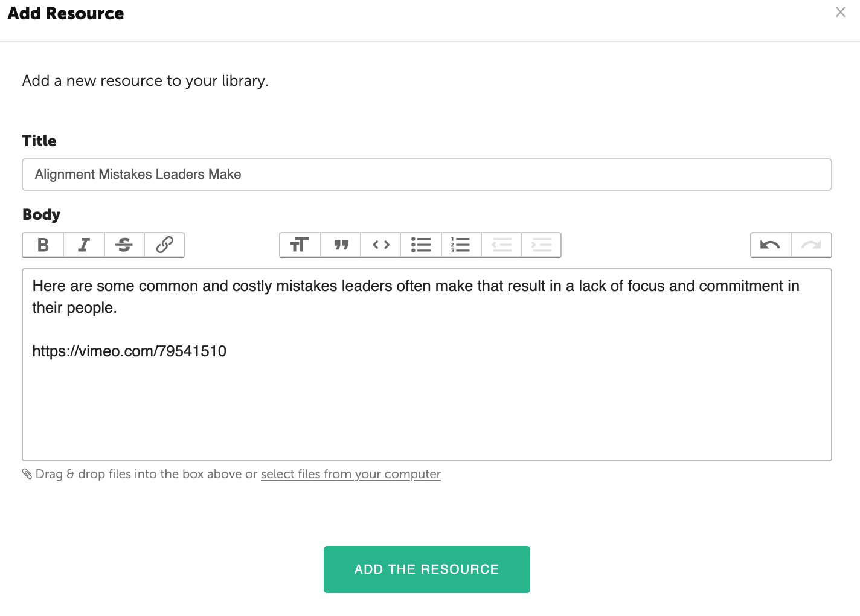Toggle bold formatting in Body toolbar
Viewport: 860px width, 616px height.
click(x=43, y=245)
